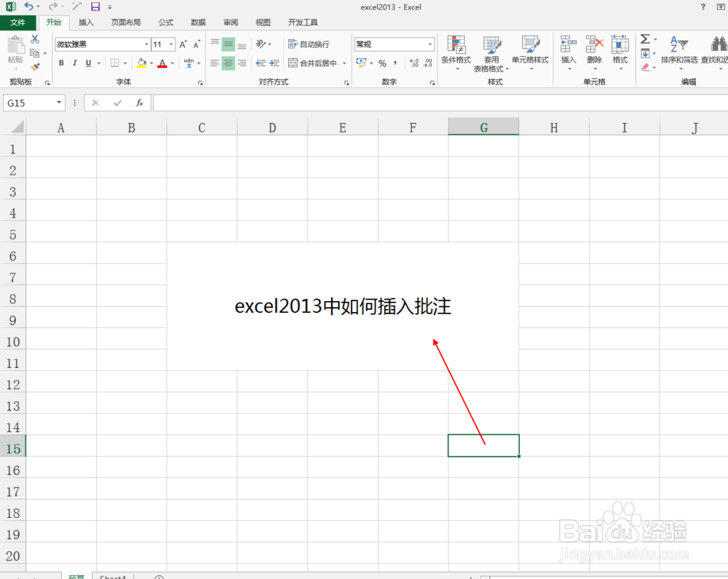Viewport: 728px width, 579px height.
Task: Click the Fill down arrow icon
Action: 645,54
